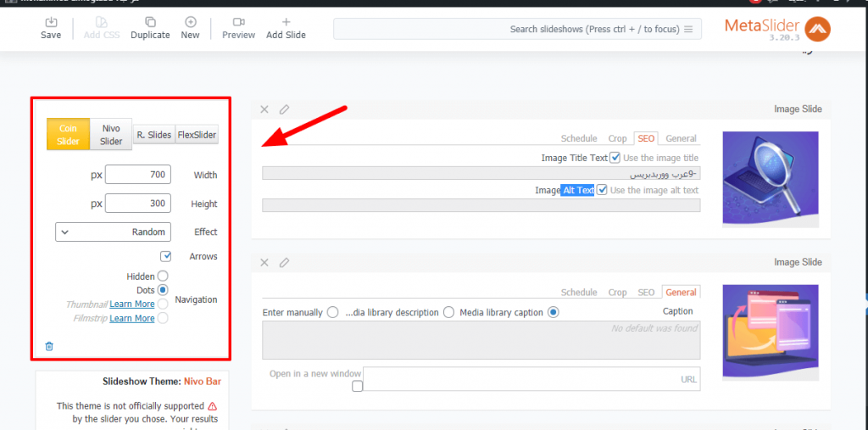Delete the second Image Slide (X)
The height and width of the screenshot is (430, 868).
click(x=264, y=262)
